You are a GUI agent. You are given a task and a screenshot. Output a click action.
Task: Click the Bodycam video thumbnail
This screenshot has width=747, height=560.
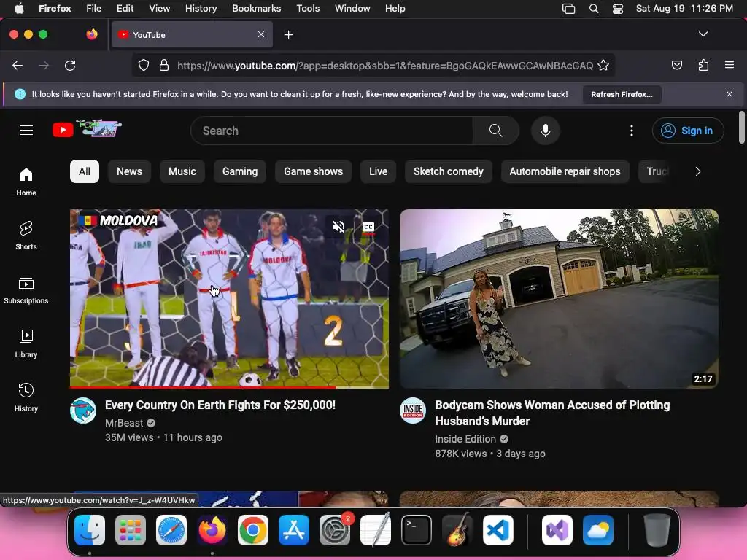click(559, 298)
